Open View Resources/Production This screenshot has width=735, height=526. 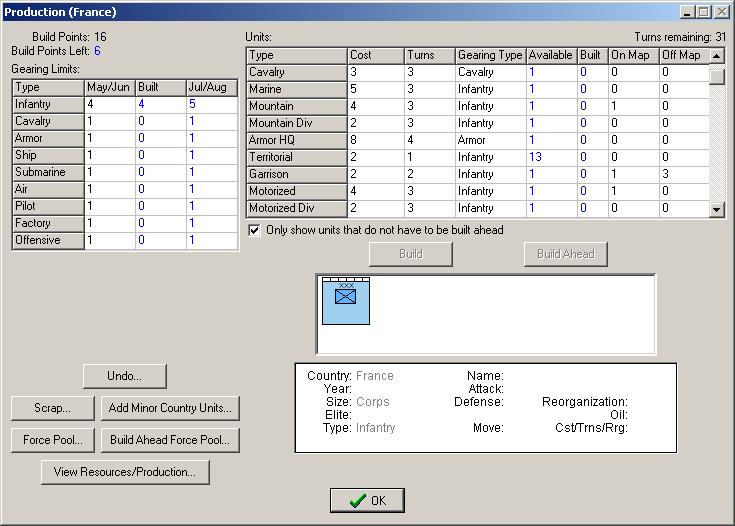tap(125, 472)
